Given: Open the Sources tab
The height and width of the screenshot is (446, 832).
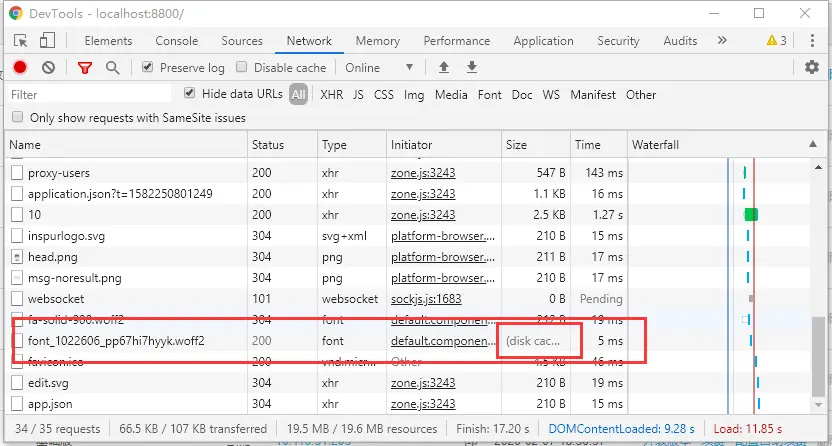Looking at the screenshot, I should click(x=242, y=41).
